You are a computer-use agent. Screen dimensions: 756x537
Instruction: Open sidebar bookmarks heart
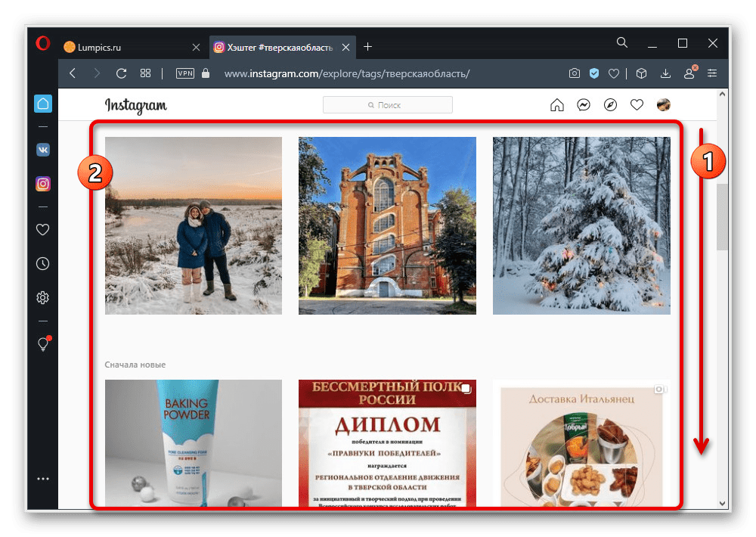43,230
